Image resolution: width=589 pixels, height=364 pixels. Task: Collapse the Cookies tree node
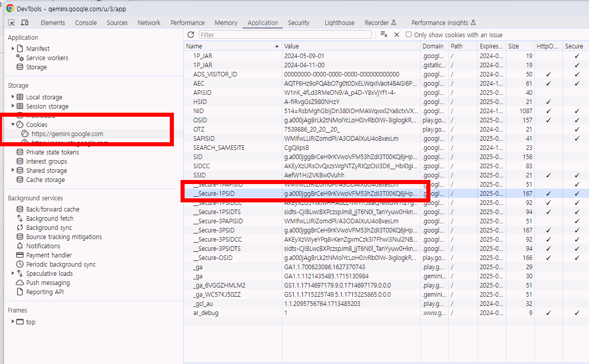pyautogui.click(x=13, y=124)
